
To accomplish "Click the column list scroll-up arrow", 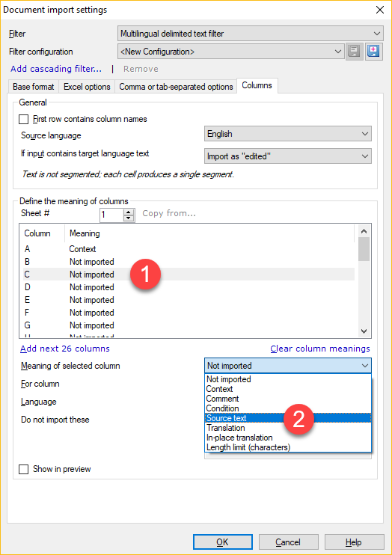I will 364,231.
